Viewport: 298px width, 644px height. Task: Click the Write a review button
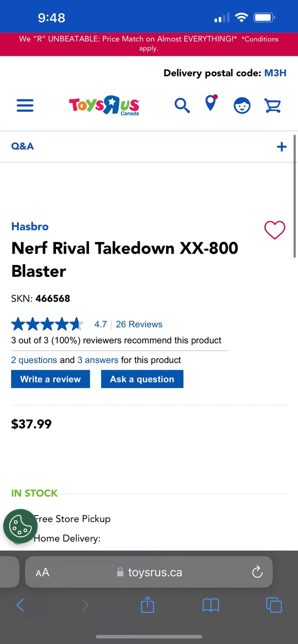pos(51,379)
